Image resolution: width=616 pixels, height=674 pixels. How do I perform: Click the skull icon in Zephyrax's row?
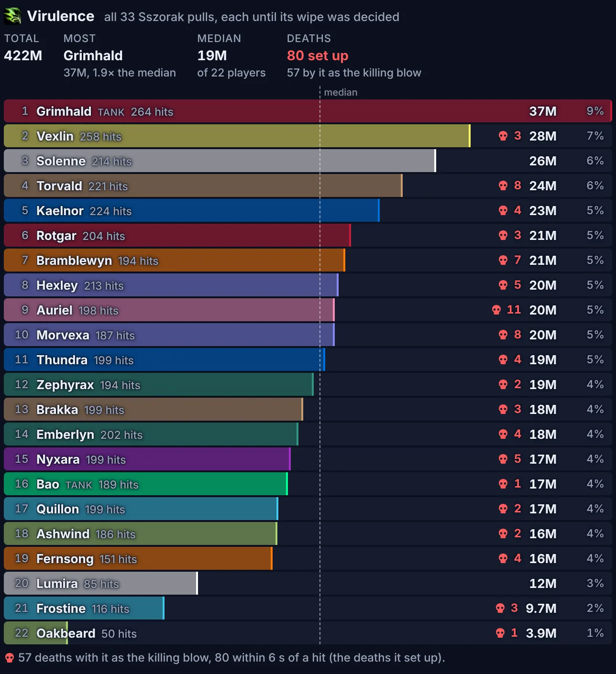503,384
